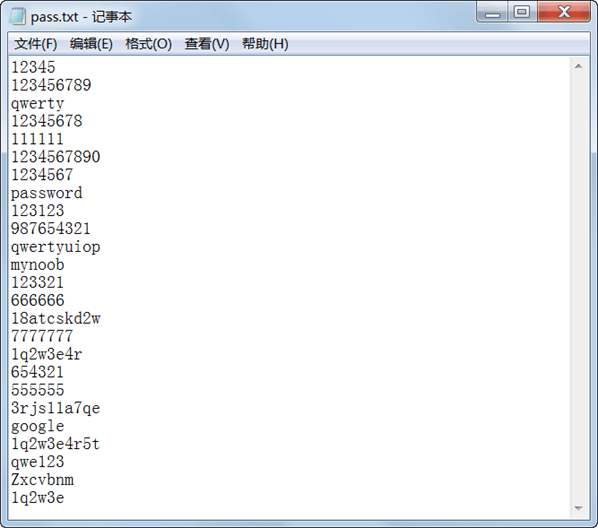The image size is (598, 528).
Task: Click on the line 666666
Action: pos(38,301)
